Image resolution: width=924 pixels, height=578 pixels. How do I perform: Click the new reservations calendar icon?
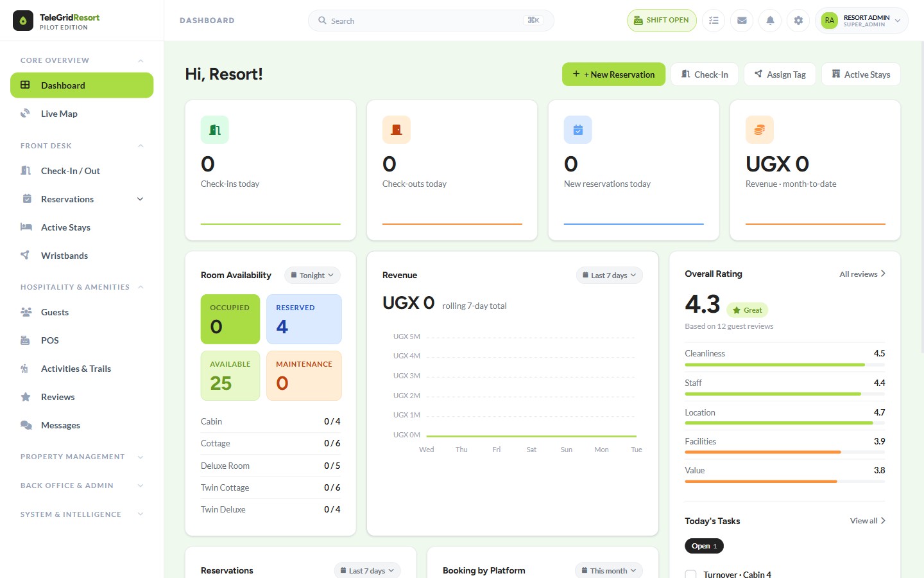(578, 130)
